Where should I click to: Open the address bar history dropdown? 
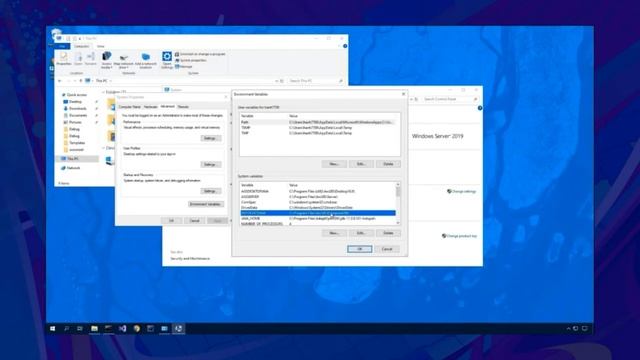(276, 81)
